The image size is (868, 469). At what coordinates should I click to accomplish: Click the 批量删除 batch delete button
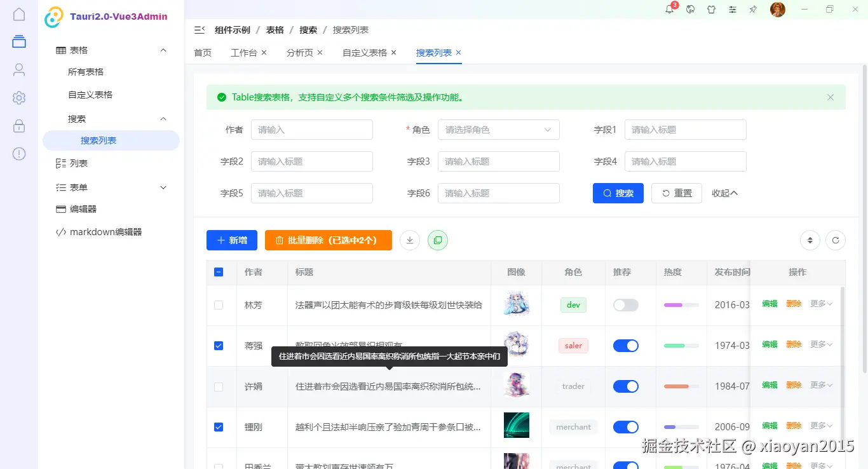point(328,240)
